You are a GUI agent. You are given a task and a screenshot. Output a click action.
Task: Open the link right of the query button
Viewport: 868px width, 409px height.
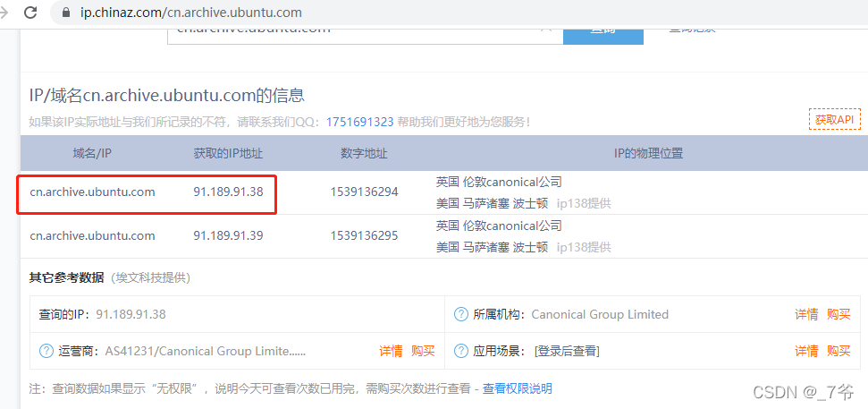pos(692,31)
